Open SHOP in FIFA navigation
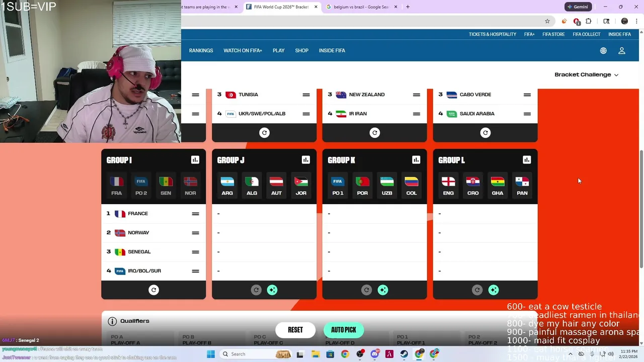644x362 pixels. [x=302, y=51]
